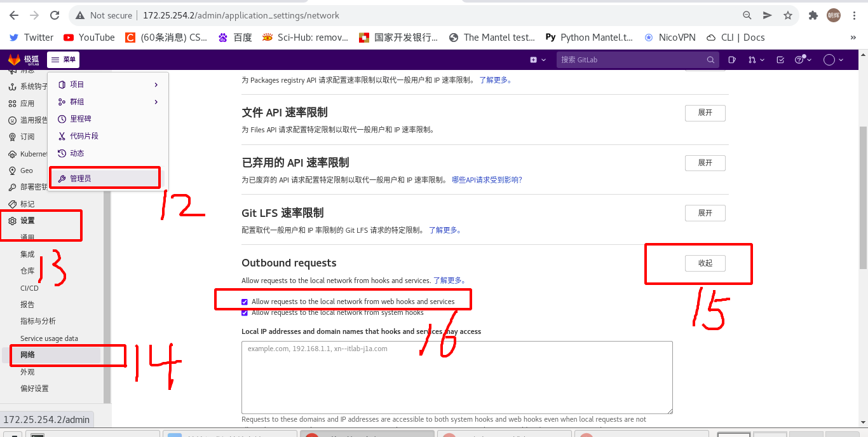The image size is (868, 437).
Task: Expand the Git LFS 速率限制 section
Action: click(705, 213)
